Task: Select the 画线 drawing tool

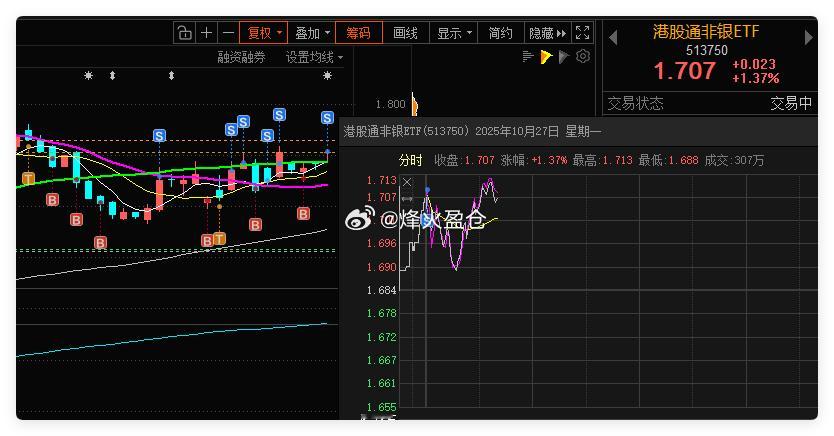Action: (x=405, y=33)
